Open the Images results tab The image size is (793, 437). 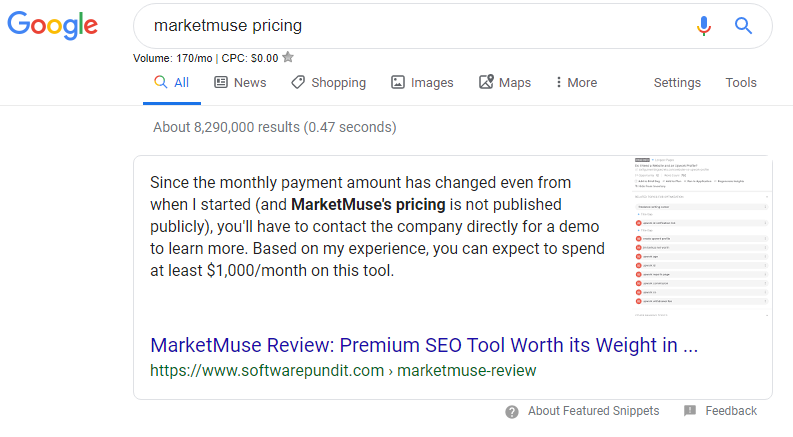[422, 83]
